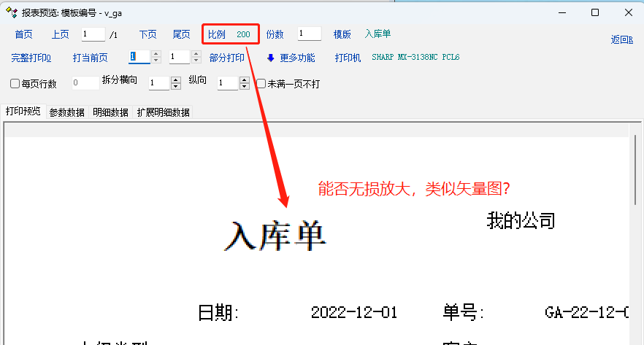
Task: Toggle the 每页行数 checkbox
Action: coord(15,84)
